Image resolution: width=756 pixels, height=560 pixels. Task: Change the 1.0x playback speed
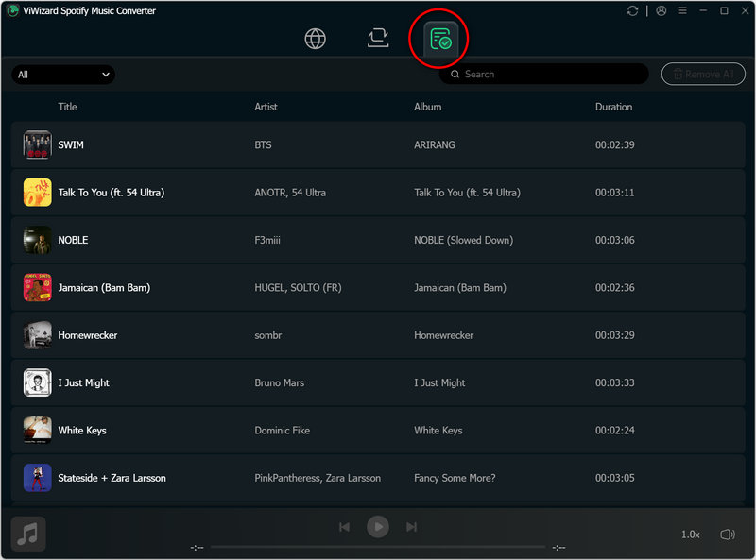[690, 535]
